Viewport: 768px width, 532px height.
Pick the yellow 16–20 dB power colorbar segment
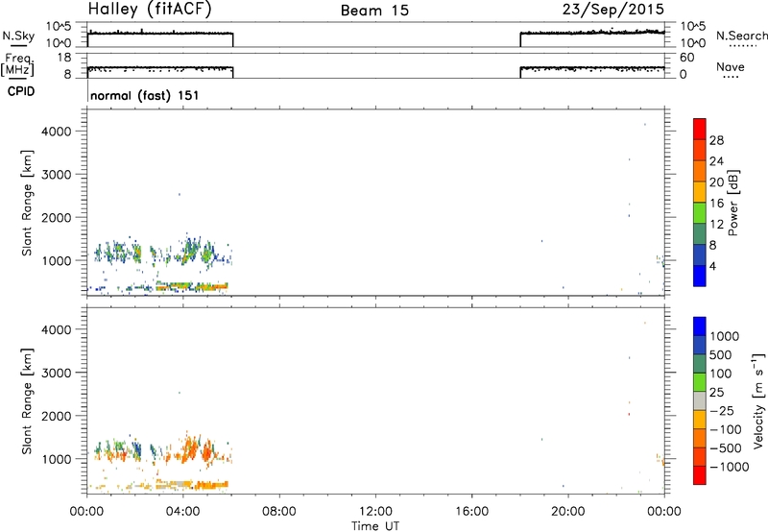click(700, 192)
